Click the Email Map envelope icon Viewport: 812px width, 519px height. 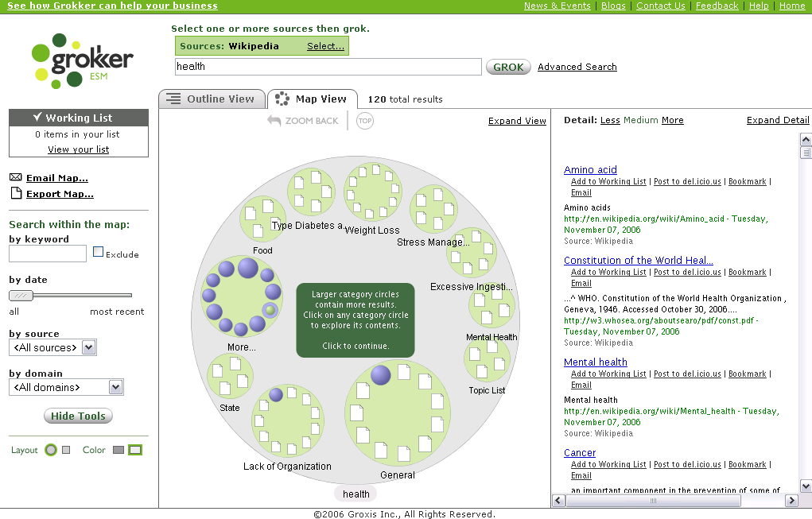coord(16,177)
